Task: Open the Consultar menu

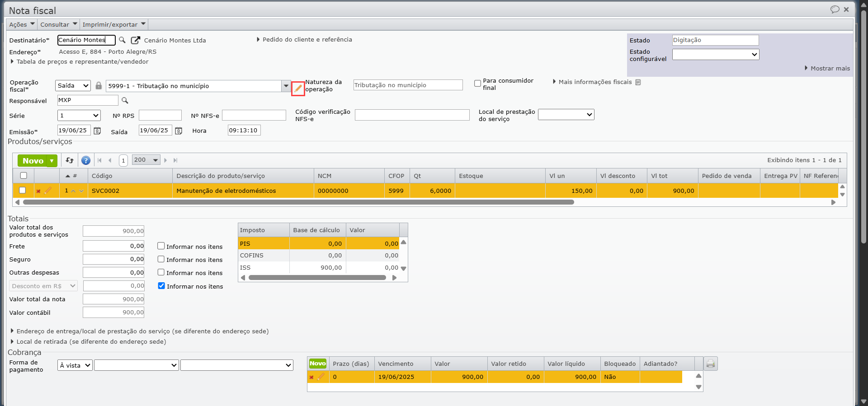Action: click(x=59, y=24)
